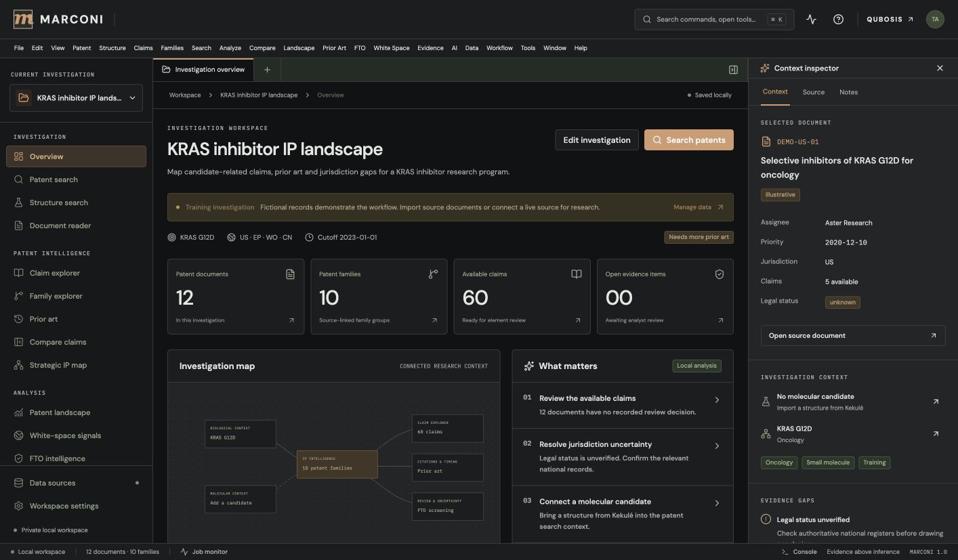958x560 pixels.
Task: Expand current investigation dropdown
Action: pyautogui.click(x=76, y=98)
